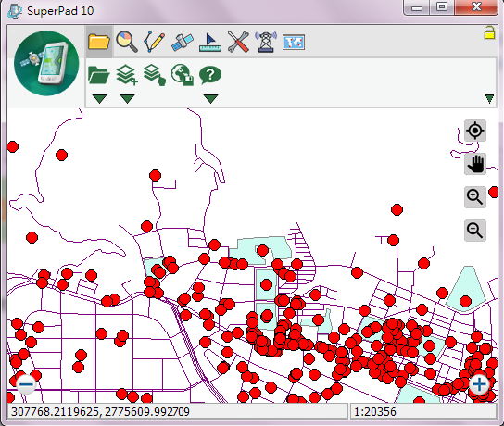This screenshot has height=426, width=504.
Task: Click the globe save icon
Action: tap(183, 75)
